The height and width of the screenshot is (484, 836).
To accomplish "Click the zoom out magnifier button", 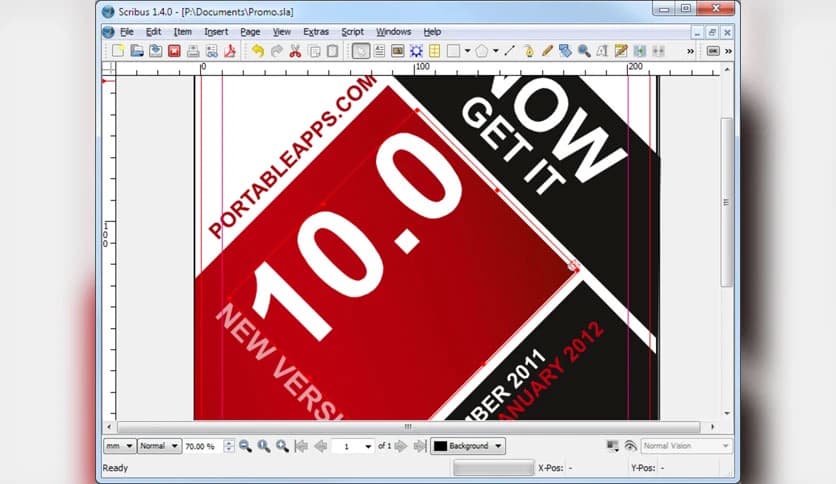I will tap(246, 446).
